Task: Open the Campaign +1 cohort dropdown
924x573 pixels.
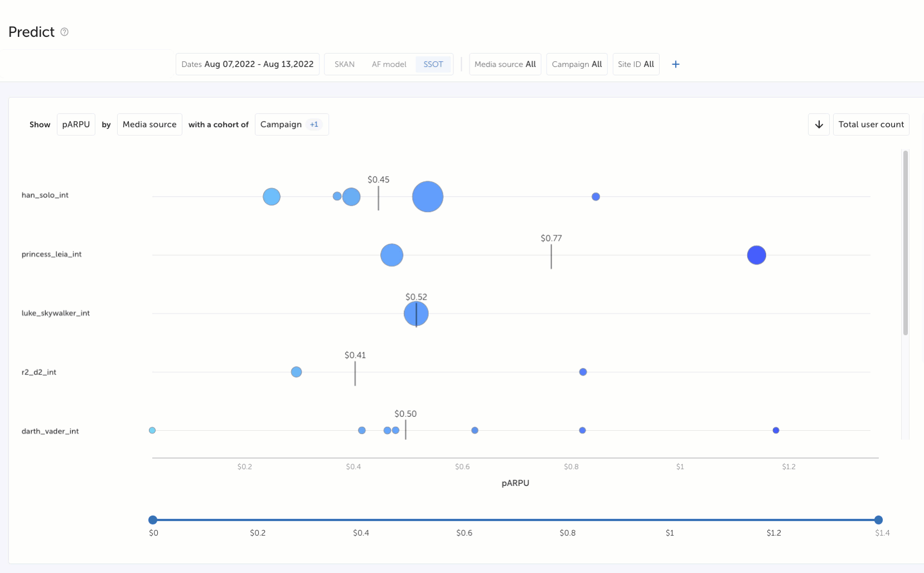Action: pos(292,124)
